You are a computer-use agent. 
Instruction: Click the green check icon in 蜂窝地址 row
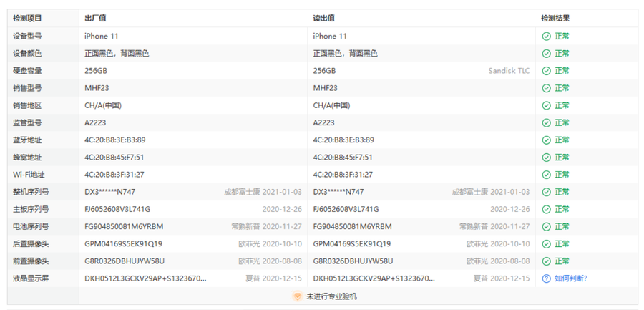tap(546, 158)
